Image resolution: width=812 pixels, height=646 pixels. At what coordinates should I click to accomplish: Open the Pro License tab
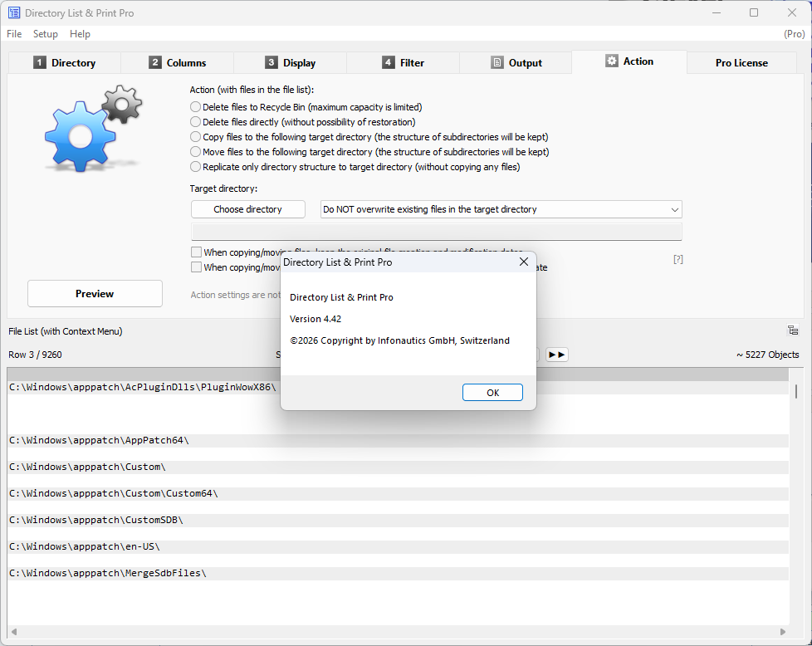point(741,62)
